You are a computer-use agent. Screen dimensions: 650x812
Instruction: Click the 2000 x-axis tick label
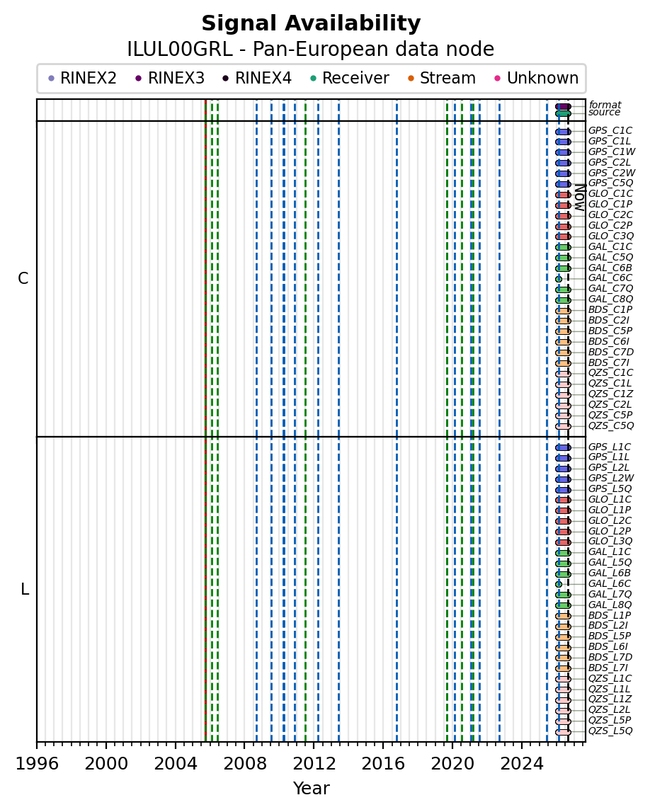(x=106, y=765)
